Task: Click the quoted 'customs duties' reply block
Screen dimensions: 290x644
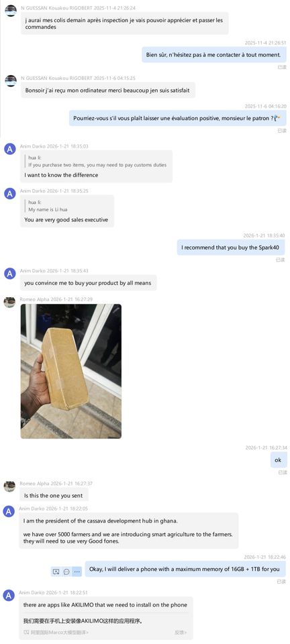Action: coord(96,162)
